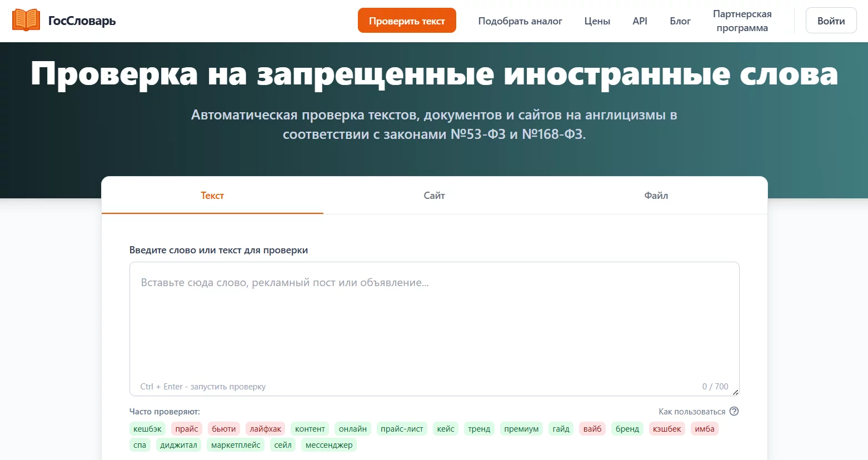868x460 pixels.
Task: Pick the прайс-лист example tag
Action: click(402, 429)
